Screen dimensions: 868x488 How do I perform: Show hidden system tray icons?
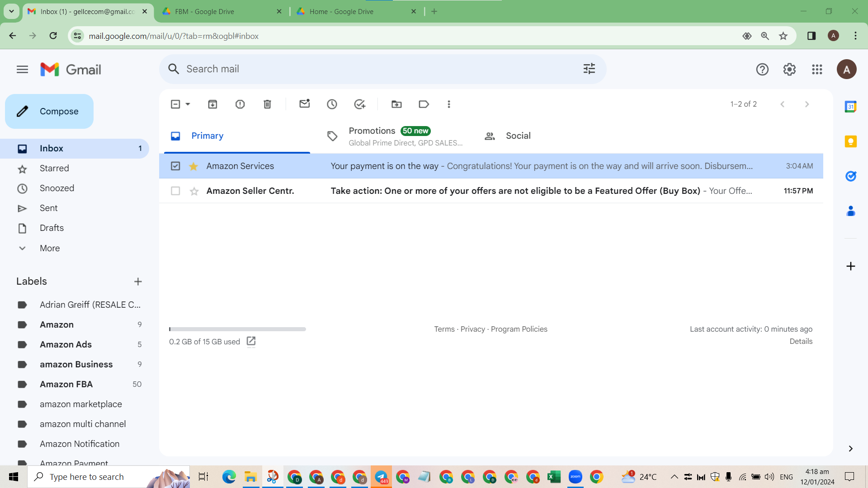674,477
